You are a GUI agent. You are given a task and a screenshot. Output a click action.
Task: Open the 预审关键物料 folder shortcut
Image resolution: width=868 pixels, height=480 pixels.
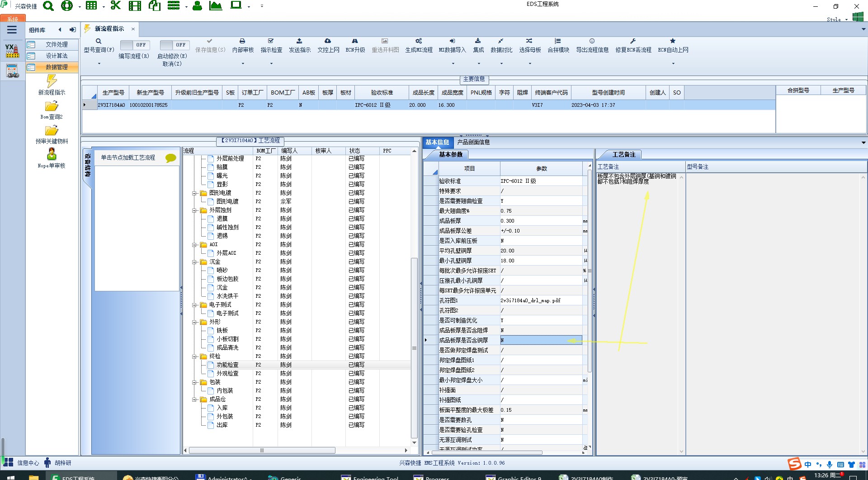[52, 134]
